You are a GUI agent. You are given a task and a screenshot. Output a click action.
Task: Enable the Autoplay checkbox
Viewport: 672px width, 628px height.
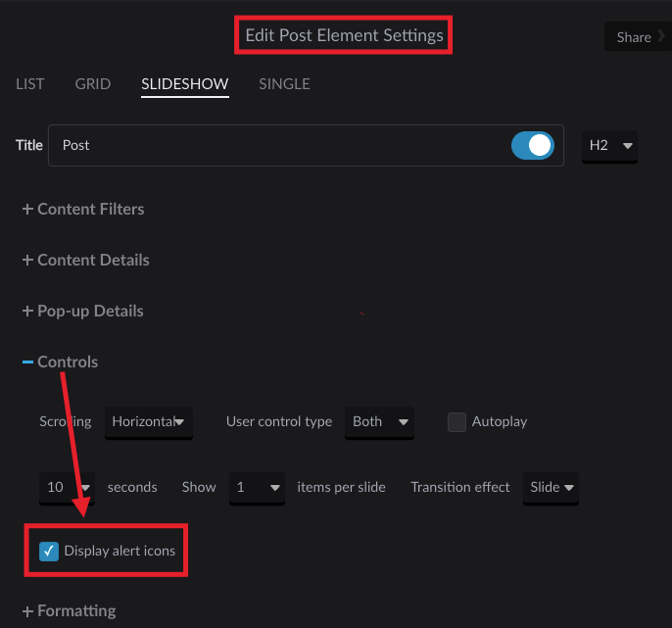(456, 422)
